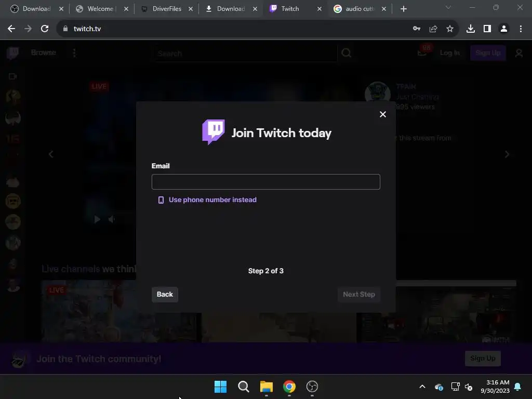Go Back to the previous signup step

click(x=165, y=294)
